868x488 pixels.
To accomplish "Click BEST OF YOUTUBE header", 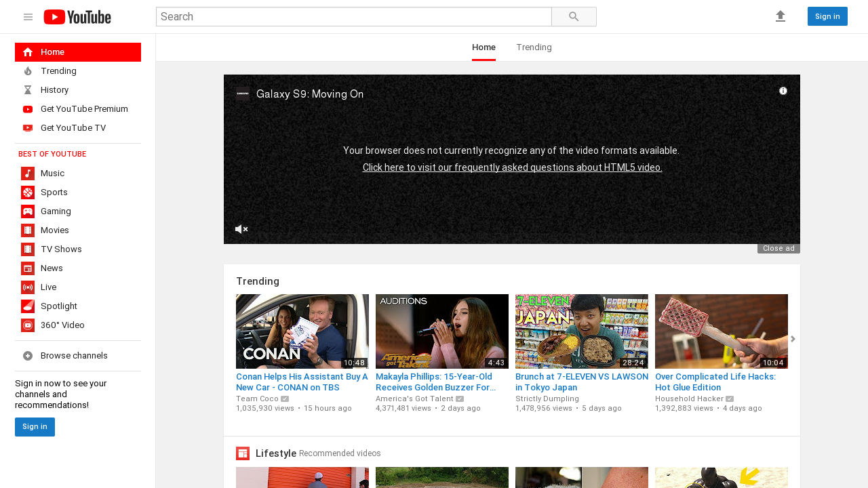I will (x=52, y=155).
